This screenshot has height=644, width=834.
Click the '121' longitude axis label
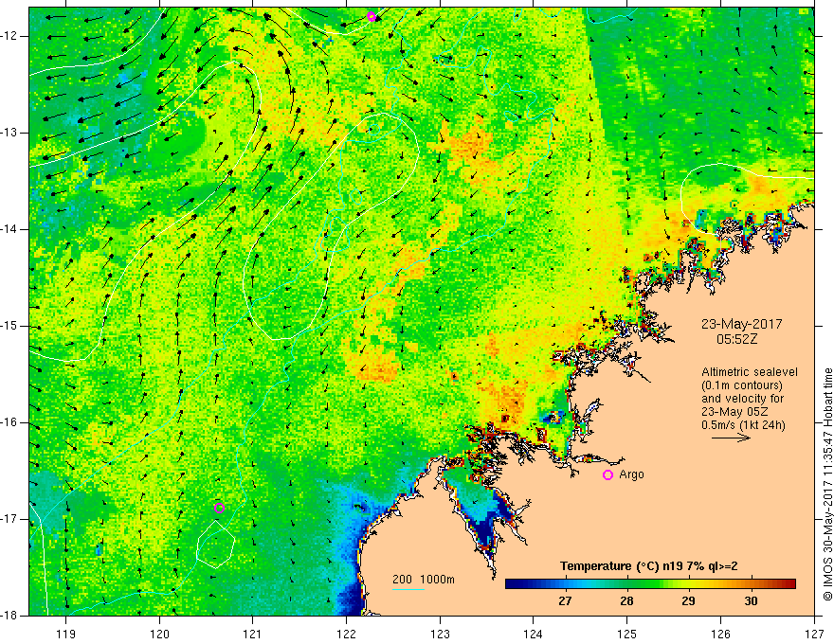(253, 634)
